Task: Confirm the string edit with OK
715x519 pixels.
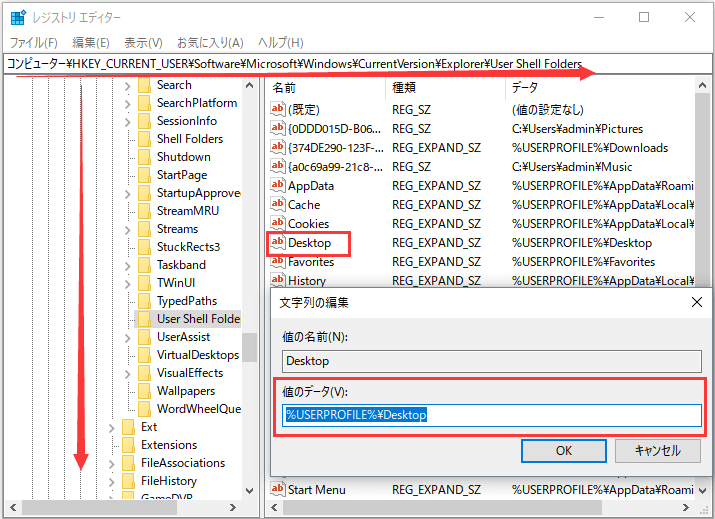Action: tap(564, 451)
